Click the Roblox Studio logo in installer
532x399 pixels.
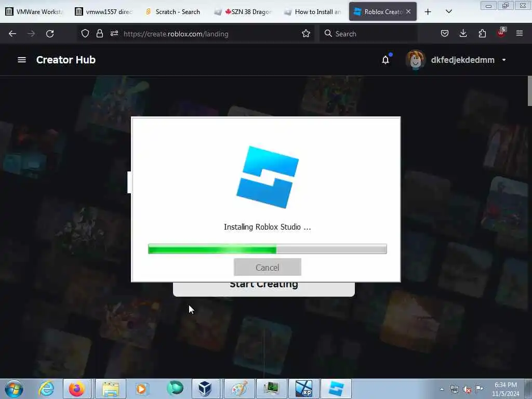[268, 177]
